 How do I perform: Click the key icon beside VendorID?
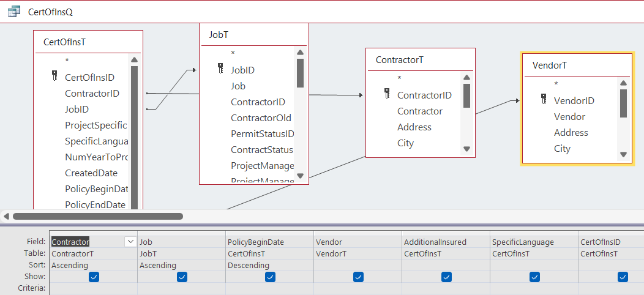pyautogui.click(x=544, y=99)
